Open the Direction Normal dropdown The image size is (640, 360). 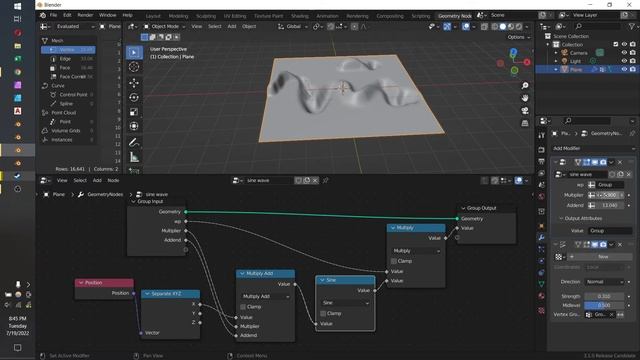tap(604, 282)
